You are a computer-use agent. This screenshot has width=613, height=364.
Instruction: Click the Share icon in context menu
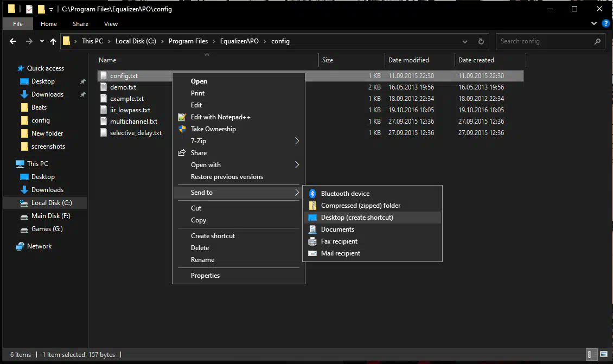[182, 153]
